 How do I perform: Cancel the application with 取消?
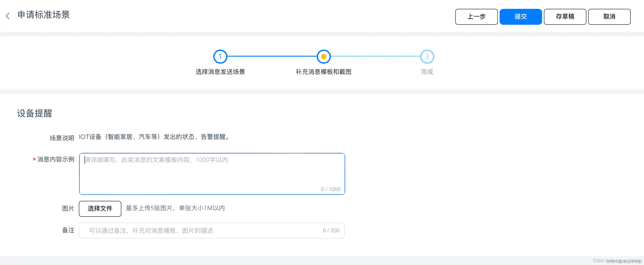pos(609,17)
